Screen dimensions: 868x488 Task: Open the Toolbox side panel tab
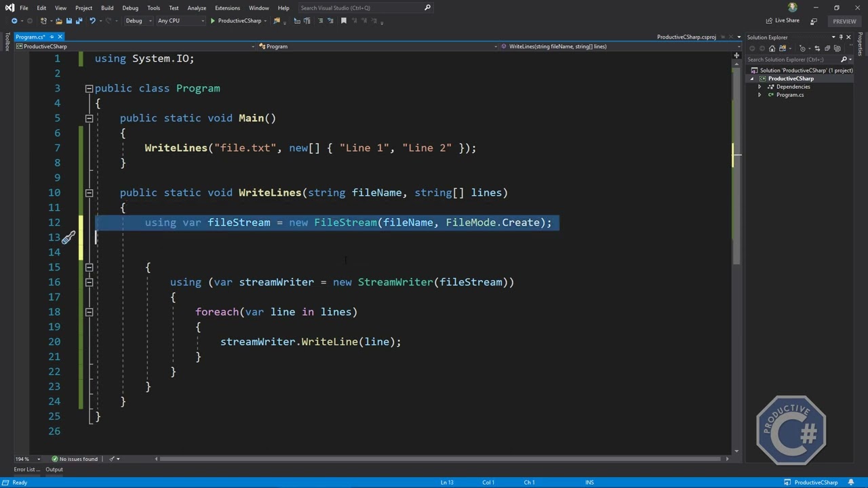click(7, 42)
